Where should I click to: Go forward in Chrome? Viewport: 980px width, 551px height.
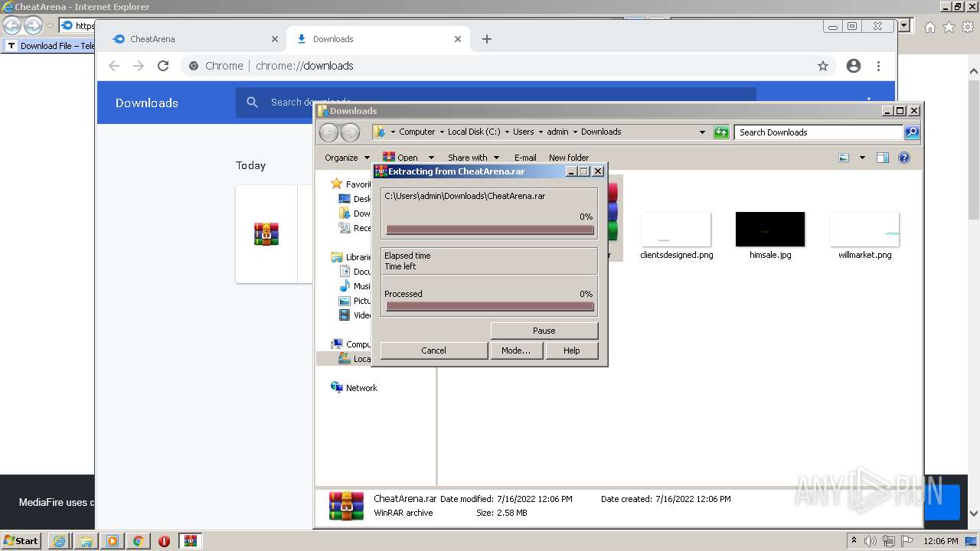pos(139,66)
